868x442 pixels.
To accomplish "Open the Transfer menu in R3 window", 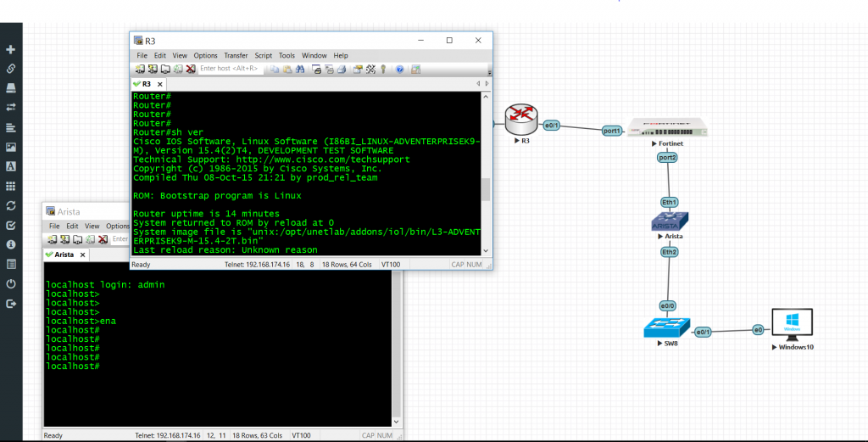I will (236, 55).
